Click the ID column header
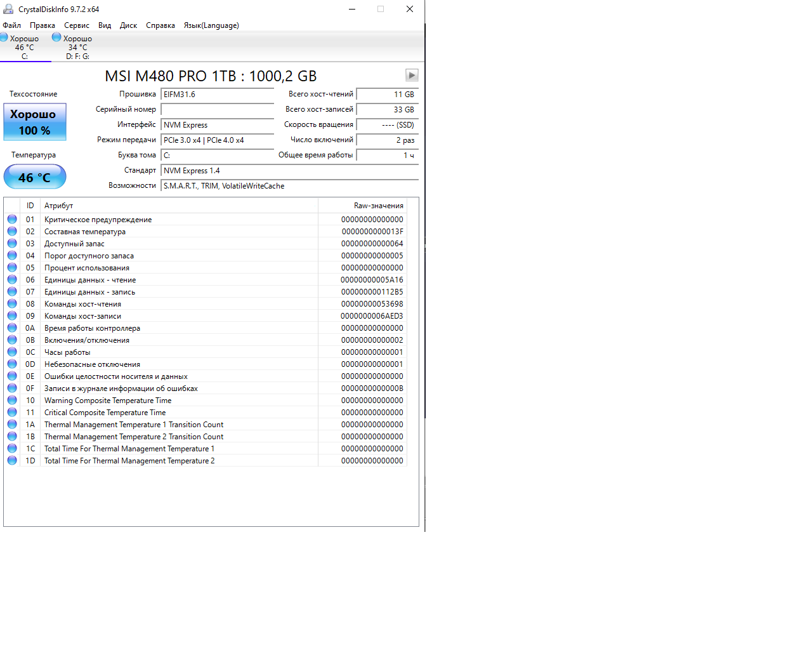 30,206
